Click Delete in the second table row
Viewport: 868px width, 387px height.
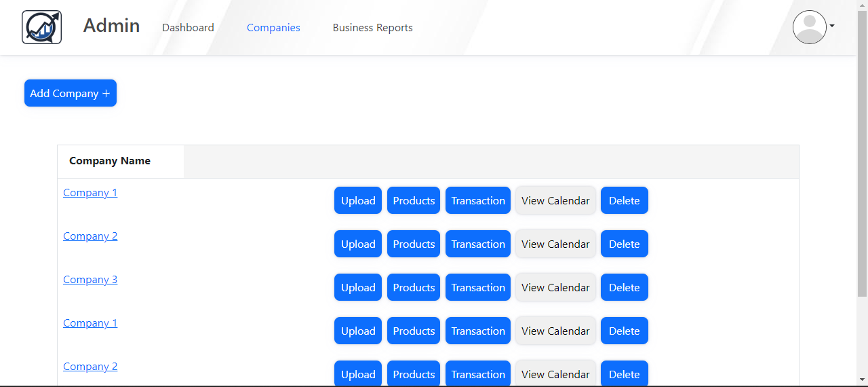624,244
